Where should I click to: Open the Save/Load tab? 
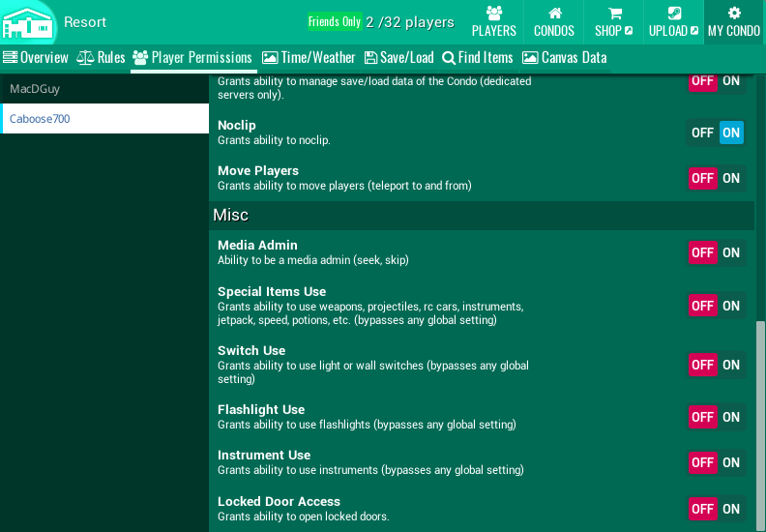tap(398, 58)
